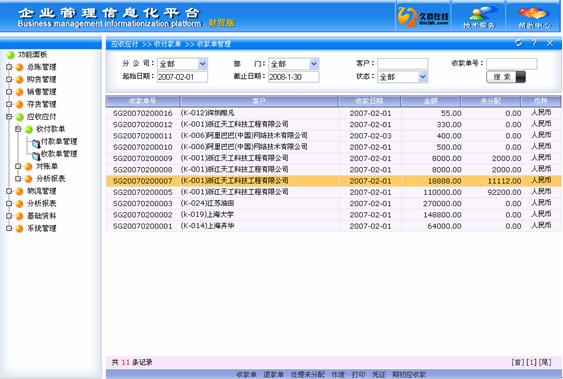Click the 收款单号 search input field
Screen dimensions: 563x379
click(x=512, y=64)
